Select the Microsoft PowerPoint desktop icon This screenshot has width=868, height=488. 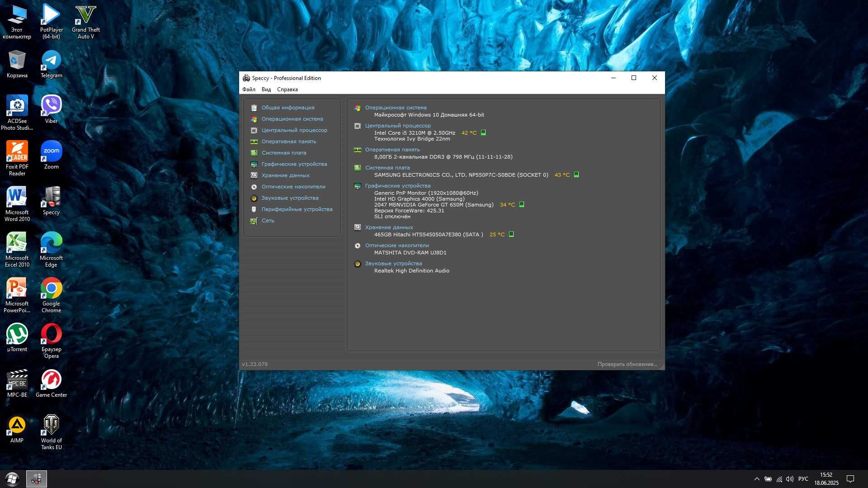tap(17, 296)
